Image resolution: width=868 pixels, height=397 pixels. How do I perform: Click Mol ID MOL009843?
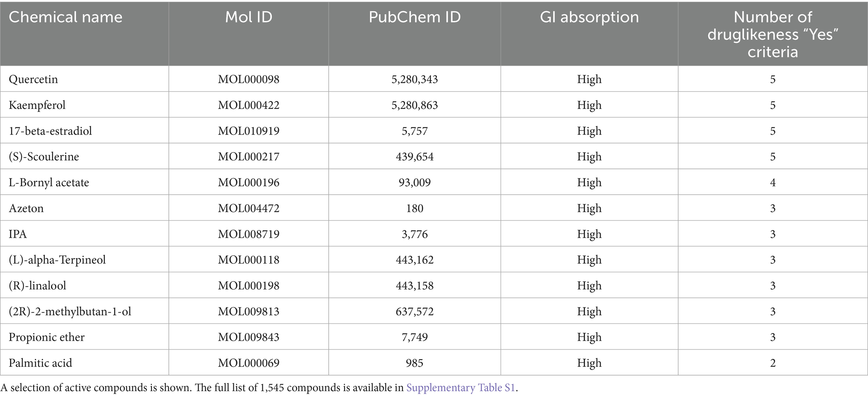[248, 337]
